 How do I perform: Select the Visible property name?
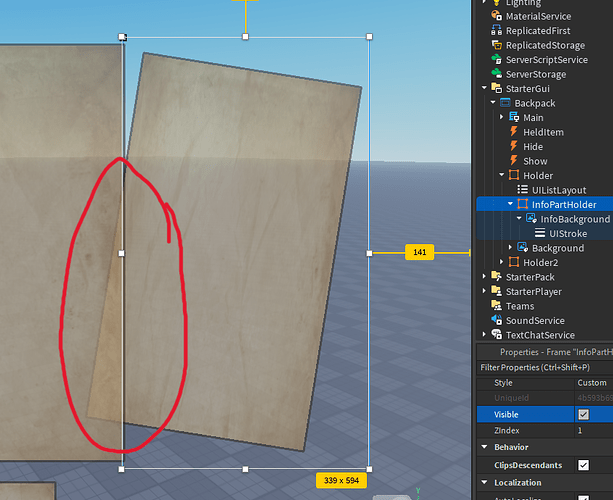[x=506, y=414]
